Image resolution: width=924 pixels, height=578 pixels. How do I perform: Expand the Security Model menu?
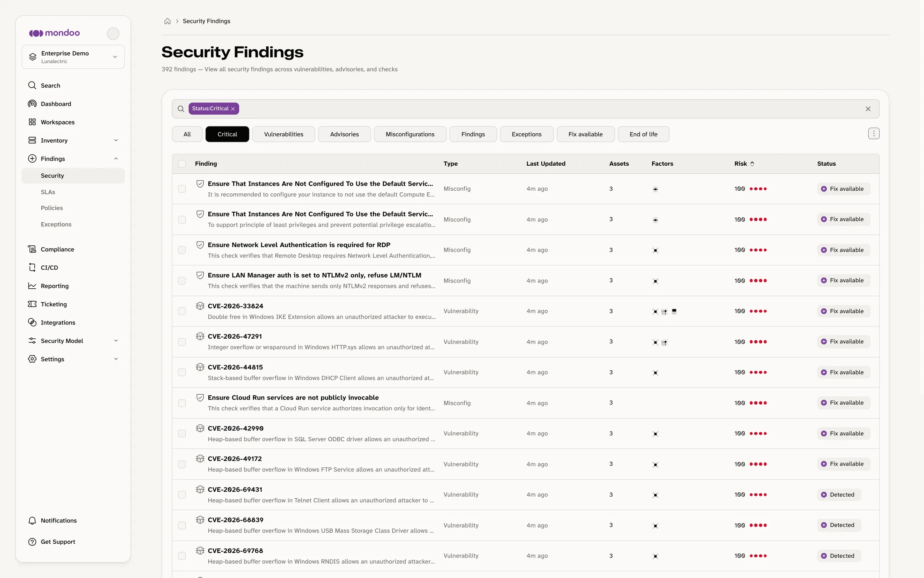[x=73, y=341]
